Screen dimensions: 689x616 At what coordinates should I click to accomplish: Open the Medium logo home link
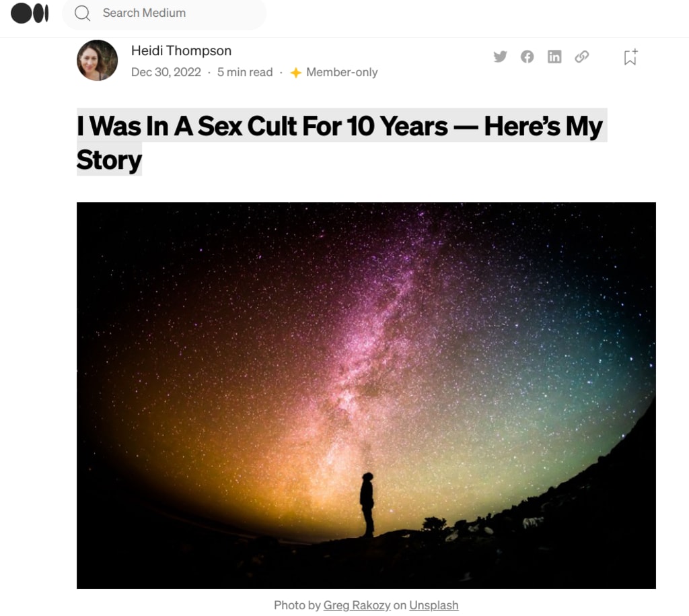30,13
